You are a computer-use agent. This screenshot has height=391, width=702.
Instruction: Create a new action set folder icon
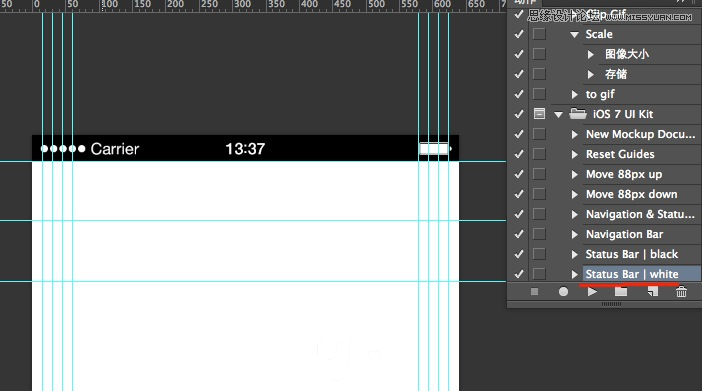click(x=621, y=292)
